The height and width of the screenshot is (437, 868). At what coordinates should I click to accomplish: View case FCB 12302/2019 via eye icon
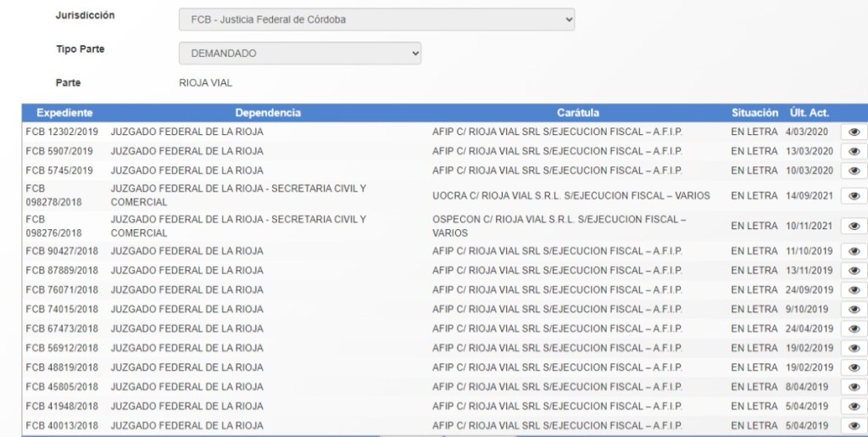coord(854,132)
